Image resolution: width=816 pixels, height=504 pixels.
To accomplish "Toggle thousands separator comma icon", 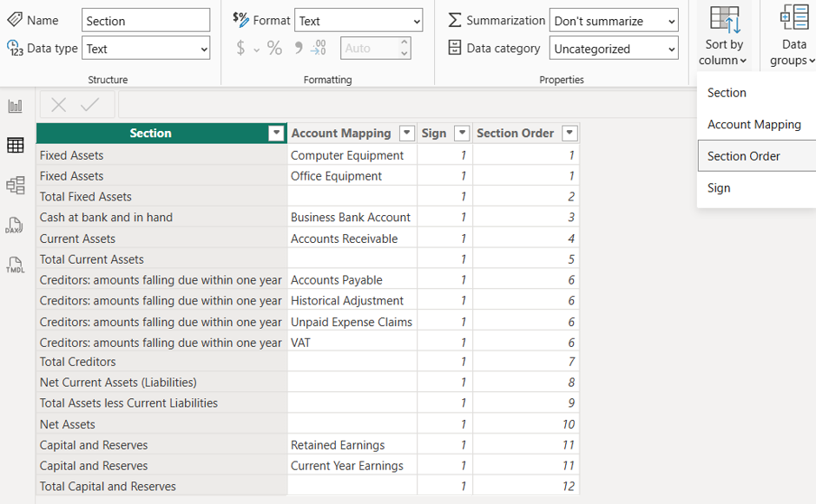I will tap(299, 49).
